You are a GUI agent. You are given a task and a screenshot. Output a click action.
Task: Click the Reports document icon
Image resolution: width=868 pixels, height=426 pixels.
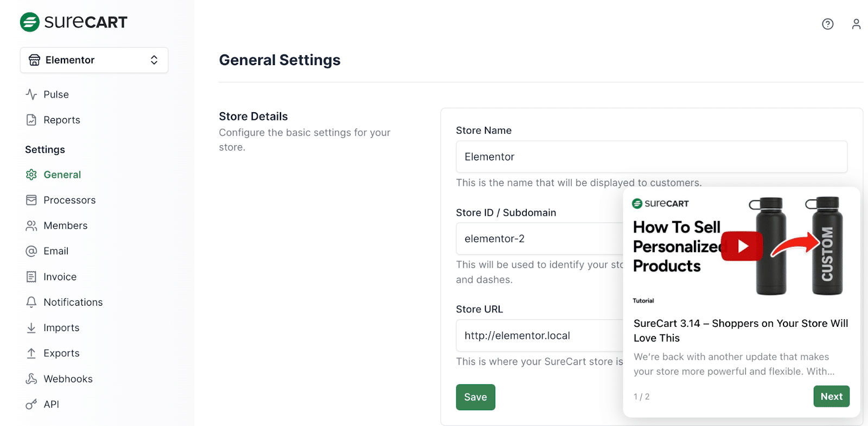click(31, 120)
